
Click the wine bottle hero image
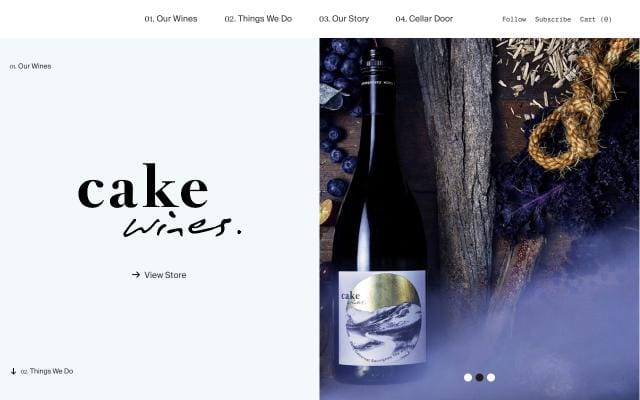pyautogui.click(x=480, y=219)
